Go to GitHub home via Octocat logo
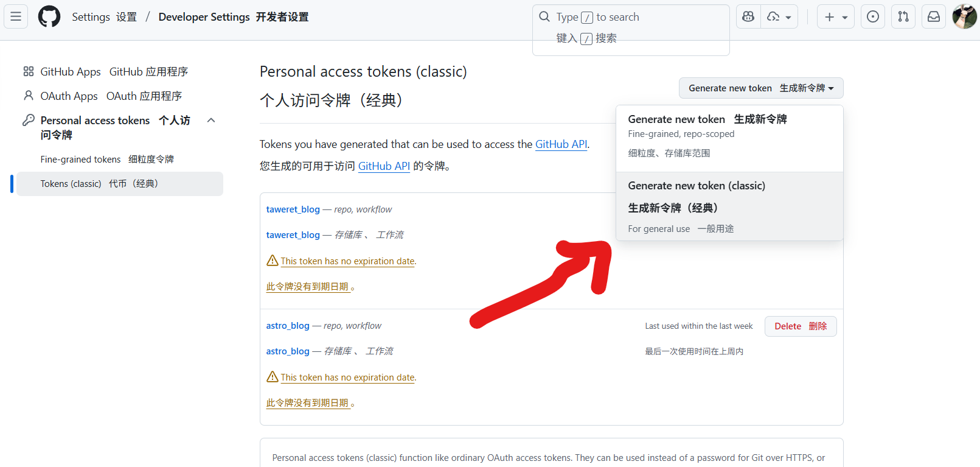 (49, 16)
